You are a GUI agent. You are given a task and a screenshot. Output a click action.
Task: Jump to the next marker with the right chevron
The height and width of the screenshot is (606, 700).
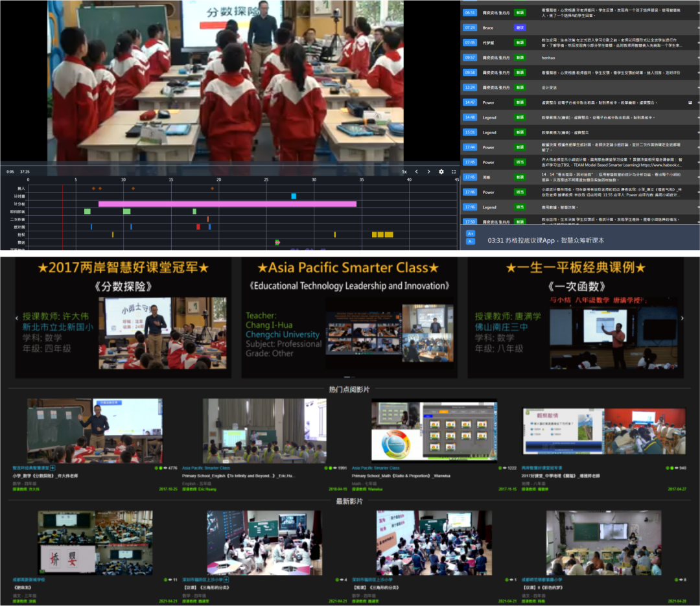pos(428,172)
